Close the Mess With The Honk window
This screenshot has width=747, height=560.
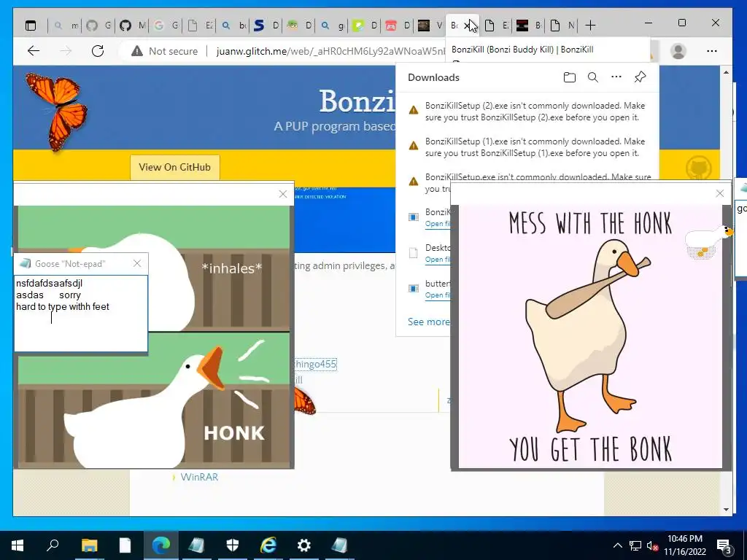pos(720,192)
